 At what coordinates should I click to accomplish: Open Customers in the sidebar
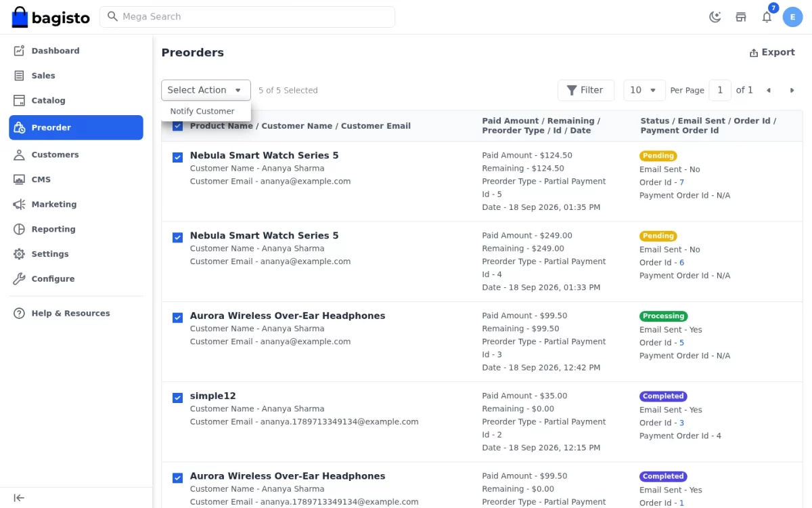click(x=76, y=154)
